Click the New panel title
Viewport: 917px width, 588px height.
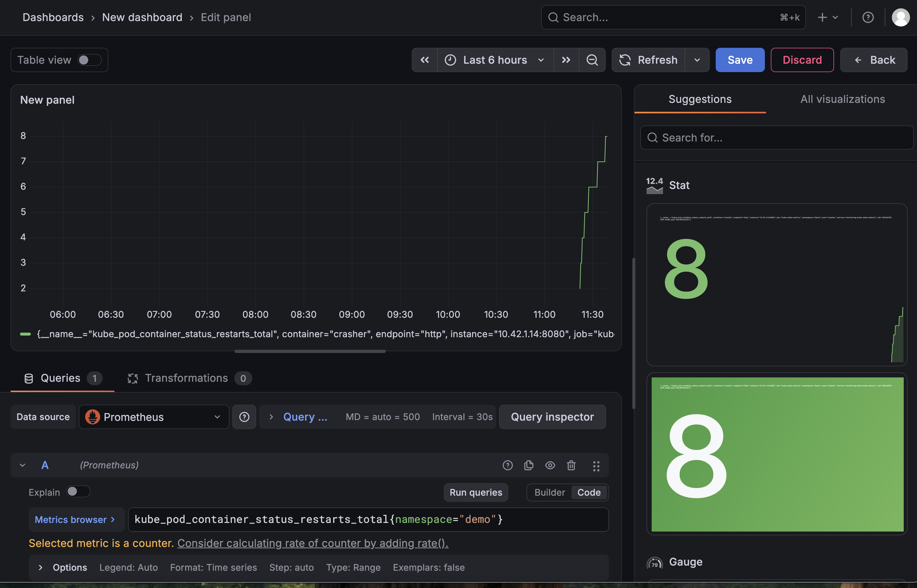(47, 100)
